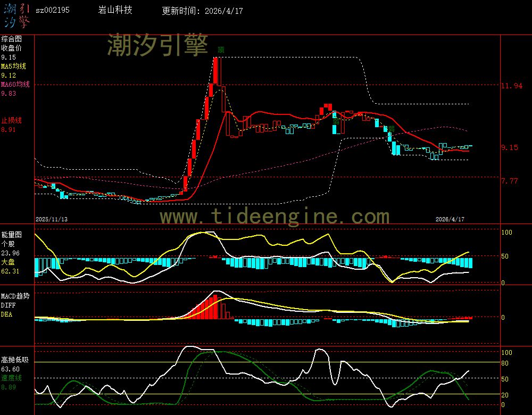Select the 能量图 panel label
The height and width of the screenshot is (415, 532).
[x=11, y=234]
